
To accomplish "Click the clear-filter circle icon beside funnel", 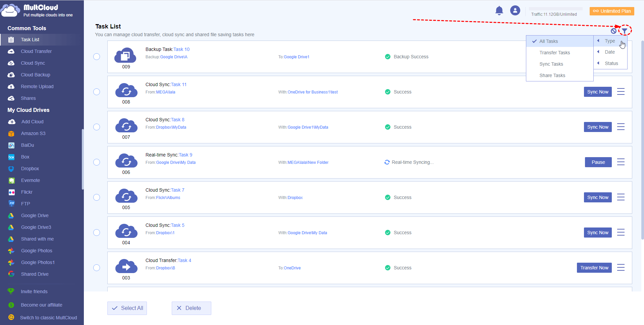I will (613, 31).
